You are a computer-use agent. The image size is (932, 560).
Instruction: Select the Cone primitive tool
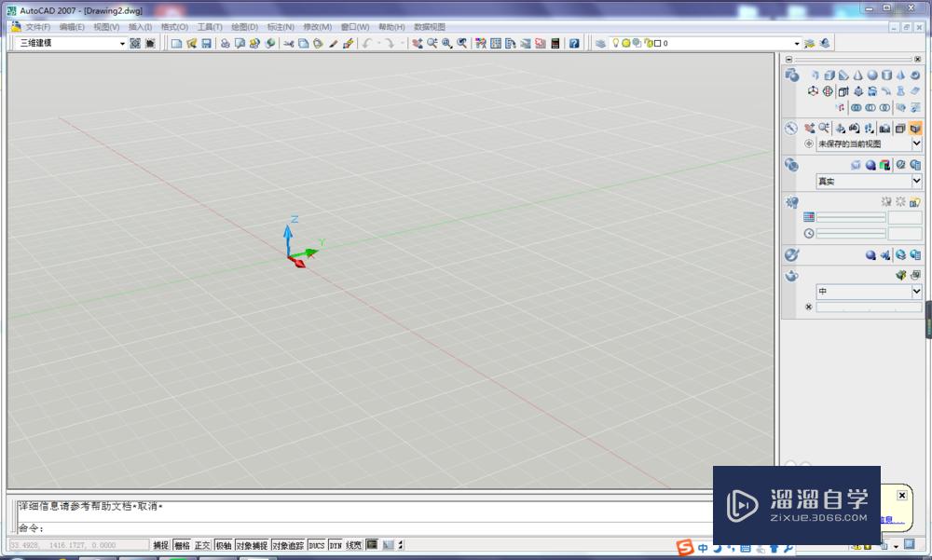pos(859,75)
